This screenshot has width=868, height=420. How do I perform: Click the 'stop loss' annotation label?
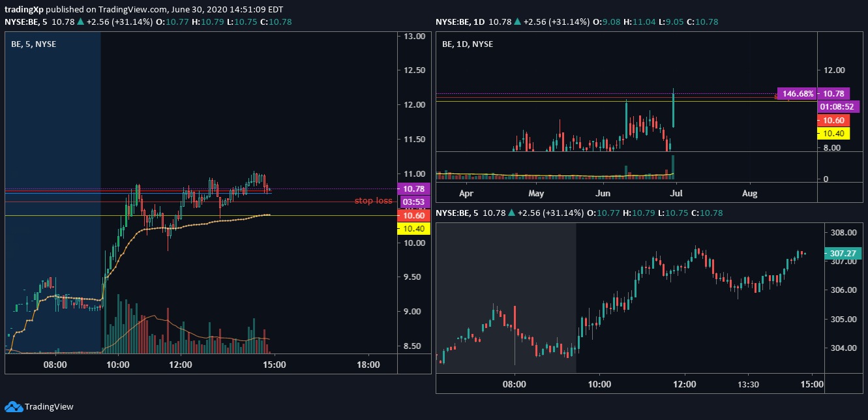pyautogui.click(x=374, y=200)
